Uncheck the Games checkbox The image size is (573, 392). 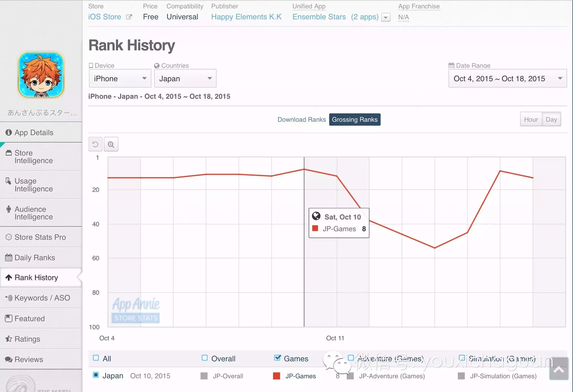coord(277,358)
